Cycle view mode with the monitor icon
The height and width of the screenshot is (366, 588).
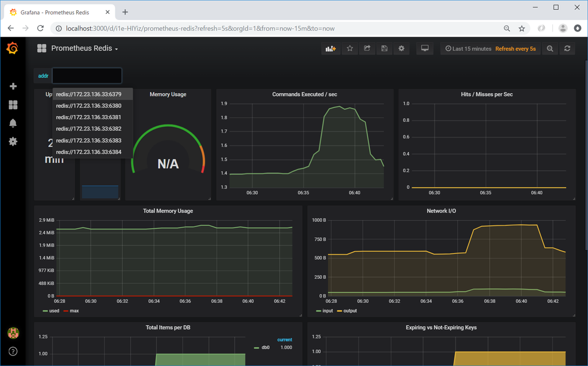[425, 48]
